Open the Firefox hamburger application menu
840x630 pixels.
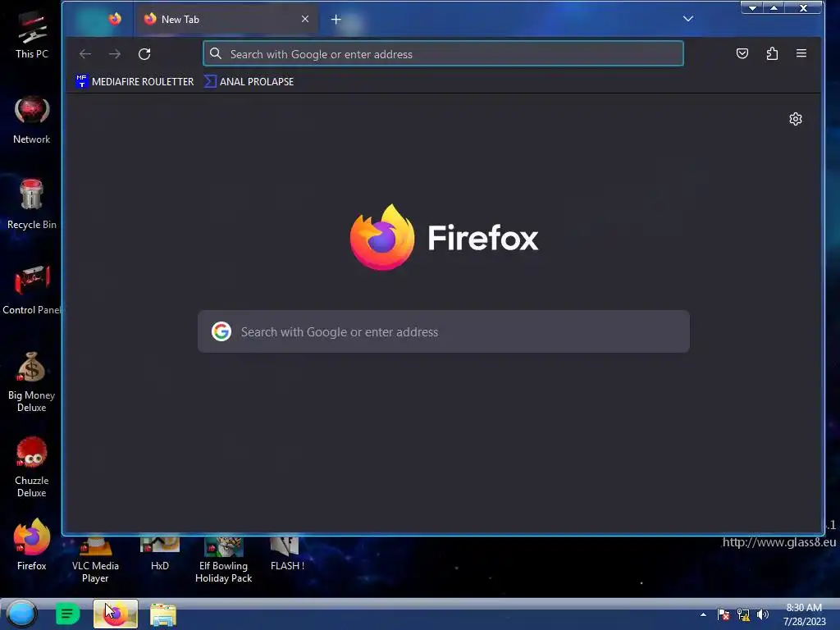pyautogui.click(x=801, y=53)
